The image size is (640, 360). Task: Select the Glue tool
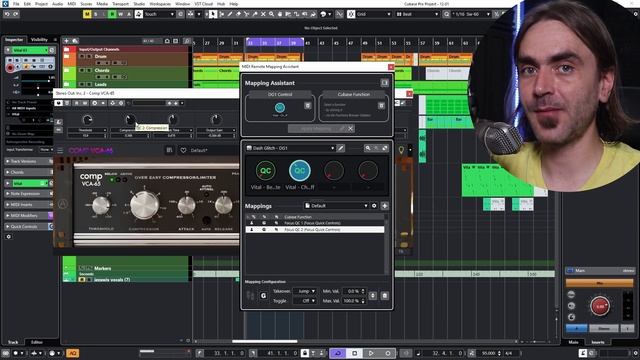click(255, 14)
